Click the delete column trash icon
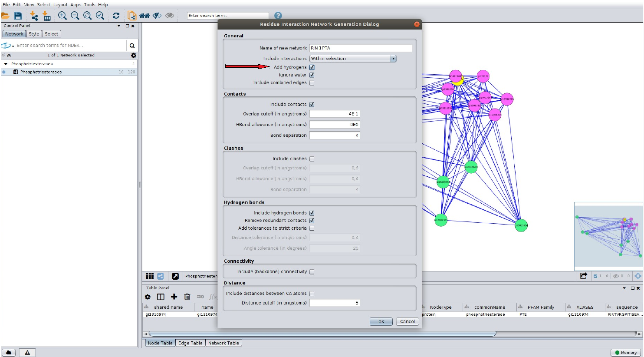Screen dimensions: 644x357 [187, 297]
